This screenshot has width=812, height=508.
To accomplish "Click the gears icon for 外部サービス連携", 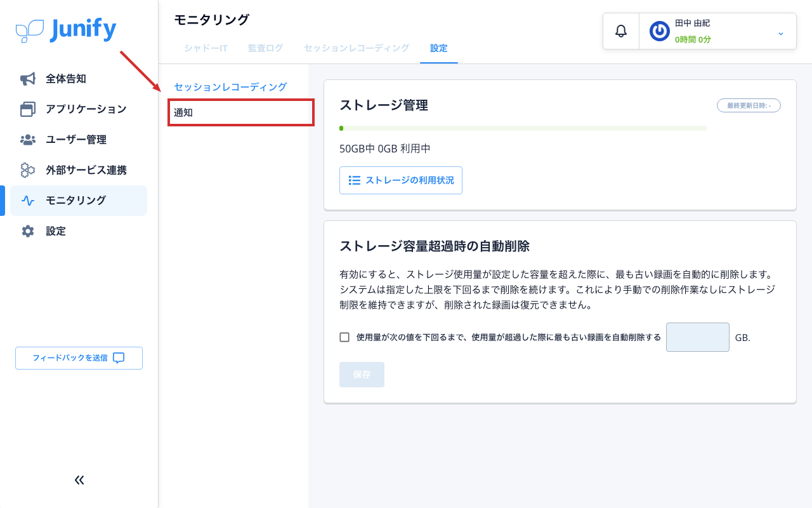I will coord(28,170).
